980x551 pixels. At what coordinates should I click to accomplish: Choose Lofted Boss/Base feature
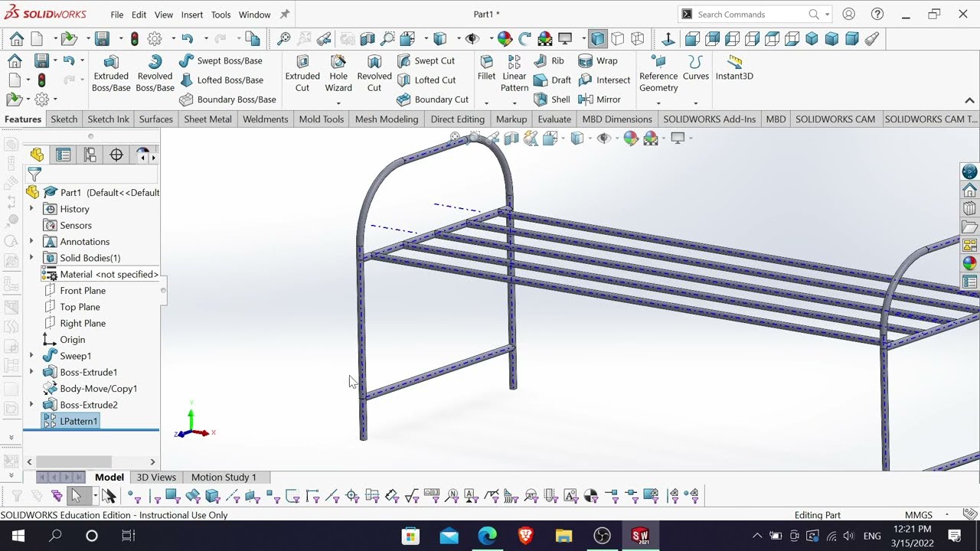coord(221,80)
